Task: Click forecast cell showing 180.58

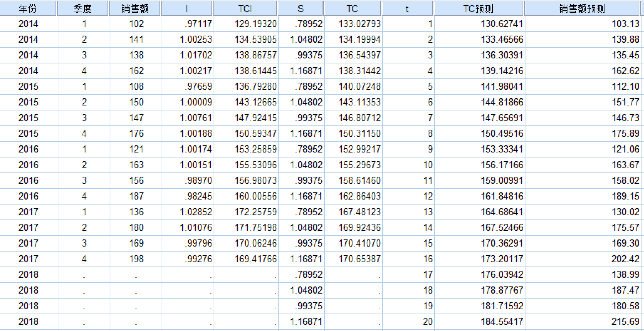Action: [x=583, y=306]
